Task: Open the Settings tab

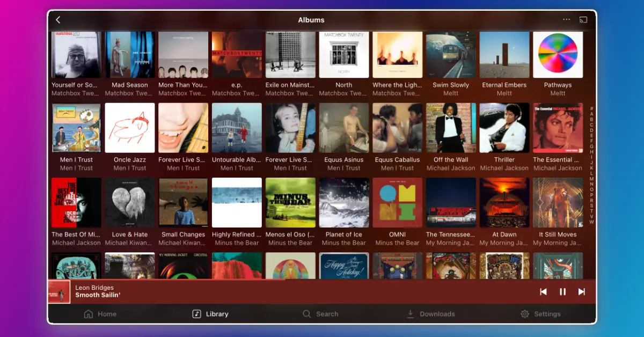Action: [x=540, y=314]
